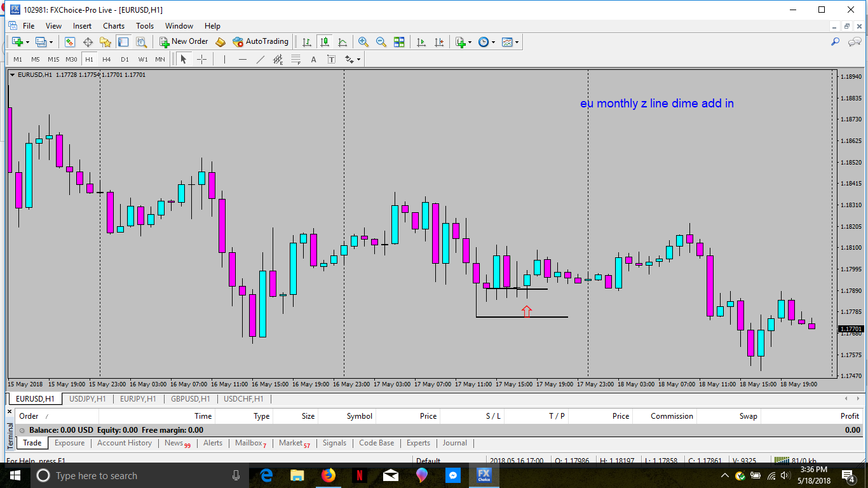Open the View menu

53,26
